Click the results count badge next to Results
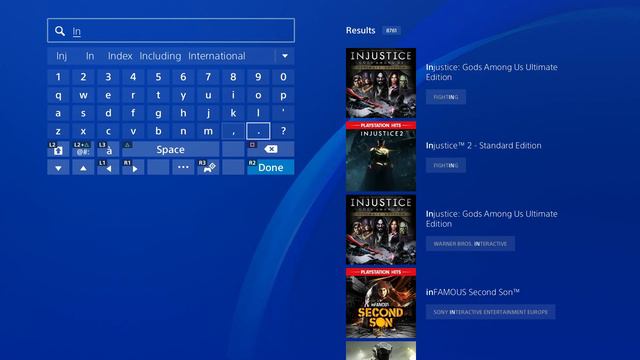The height and width of the screenshot is (360, 640). click(391, 31)
